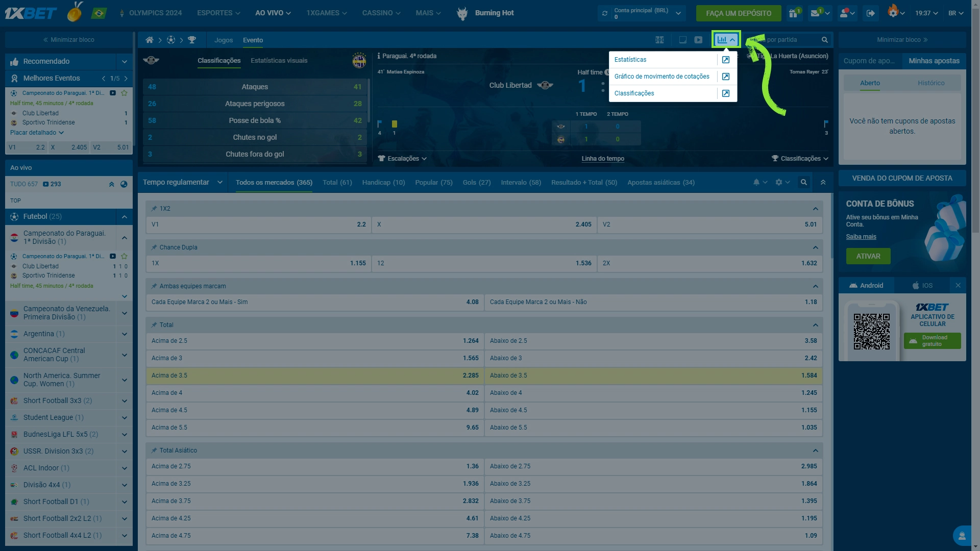
Task: Pin the 1X2 market
Action: point(154,209)
